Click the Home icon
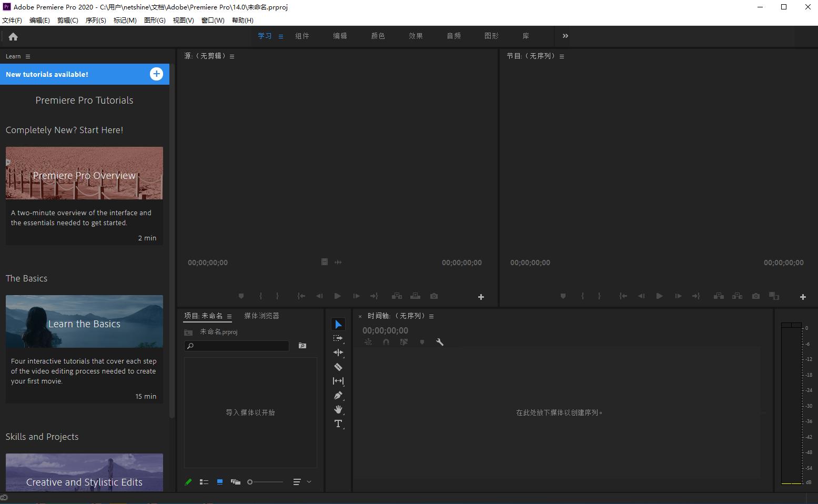The image size is (818, 504). click(x=13, y=36)
